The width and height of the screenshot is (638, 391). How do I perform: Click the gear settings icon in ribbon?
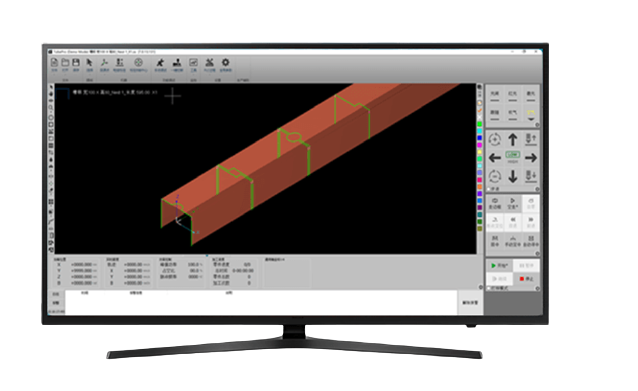[x=225, y=63]
